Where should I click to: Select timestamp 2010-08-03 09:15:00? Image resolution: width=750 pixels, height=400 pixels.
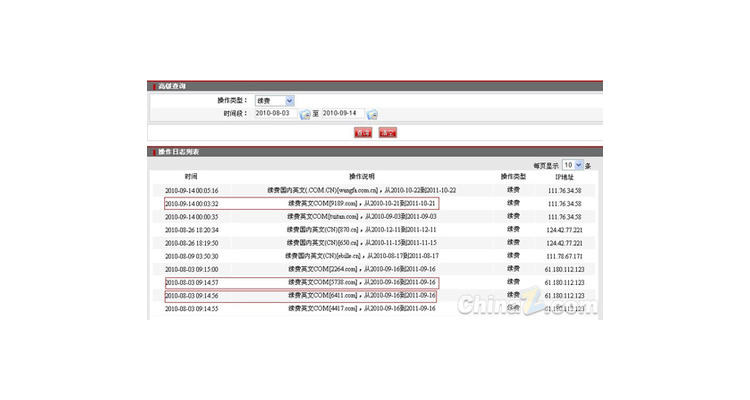(x=192, y=269)
